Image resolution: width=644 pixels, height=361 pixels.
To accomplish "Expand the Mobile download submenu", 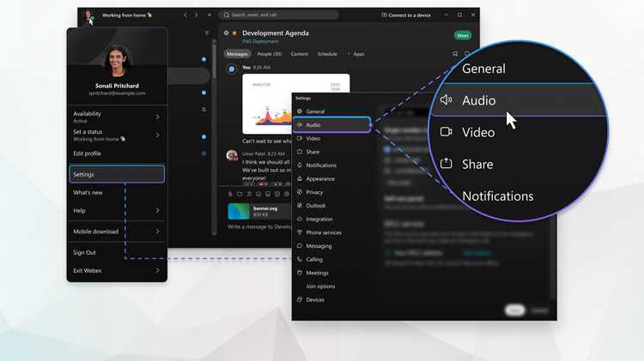I will click(x=117, y=232).
